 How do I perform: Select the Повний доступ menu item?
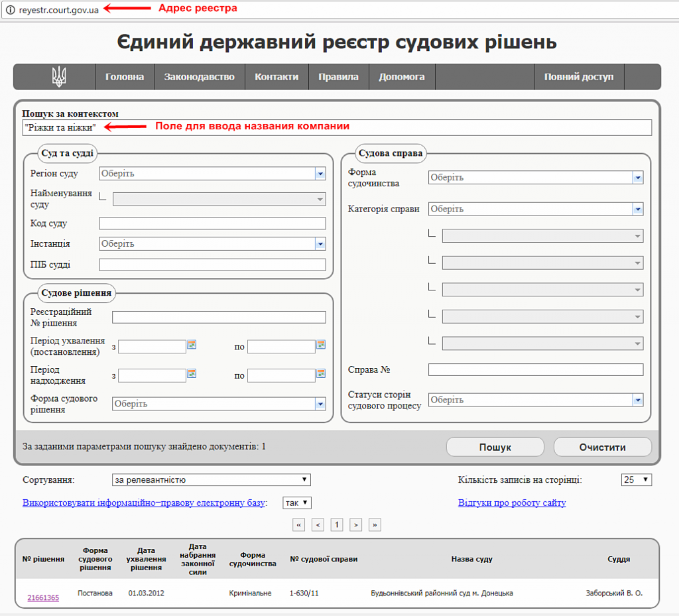(x=579, y=77)
